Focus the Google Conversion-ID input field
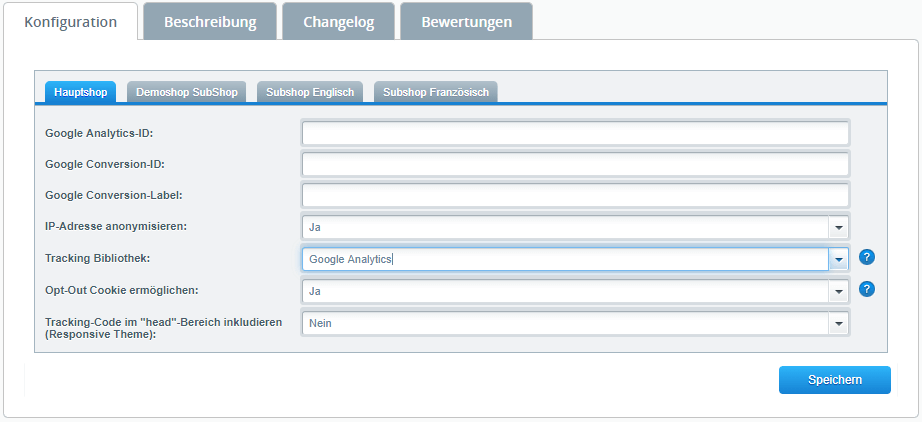This screenshot has height=422, width=922. [575, 165]
